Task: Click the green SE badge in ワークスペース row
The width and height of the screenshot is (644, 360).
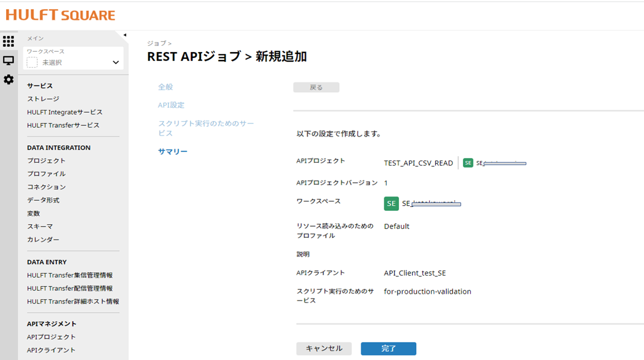Action: coord(391,203)
